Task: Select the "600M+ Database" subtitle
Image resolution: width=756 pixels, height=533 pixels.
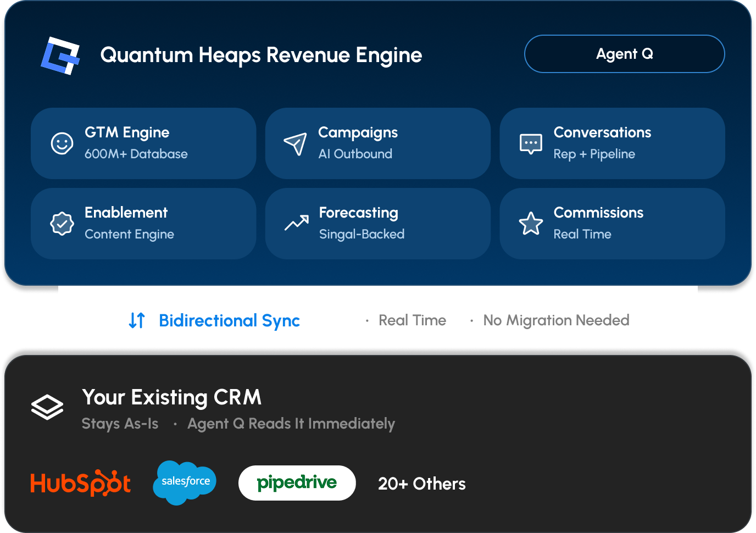Action: click(x=136, y=154)
